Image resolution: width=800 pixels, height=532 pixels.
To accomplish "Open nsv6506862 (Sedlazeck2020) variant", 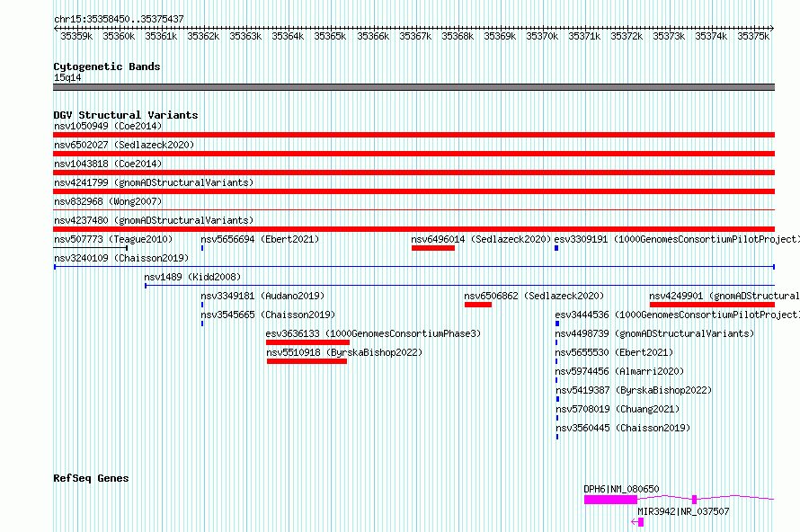I will 534,296.
